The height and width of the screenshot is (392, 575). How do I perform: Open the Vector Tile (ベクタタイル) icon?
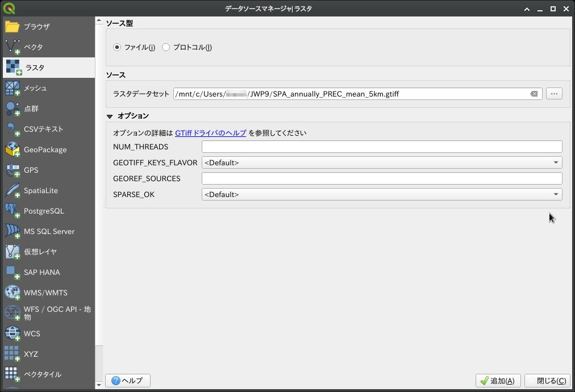click(x=13, y=374)
